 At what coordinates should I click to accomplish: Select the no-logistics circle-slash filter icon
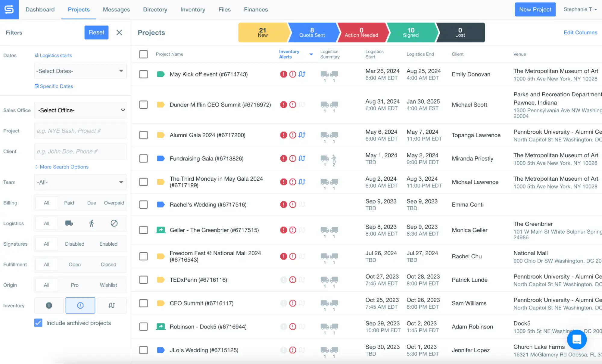tap(114, 223)
